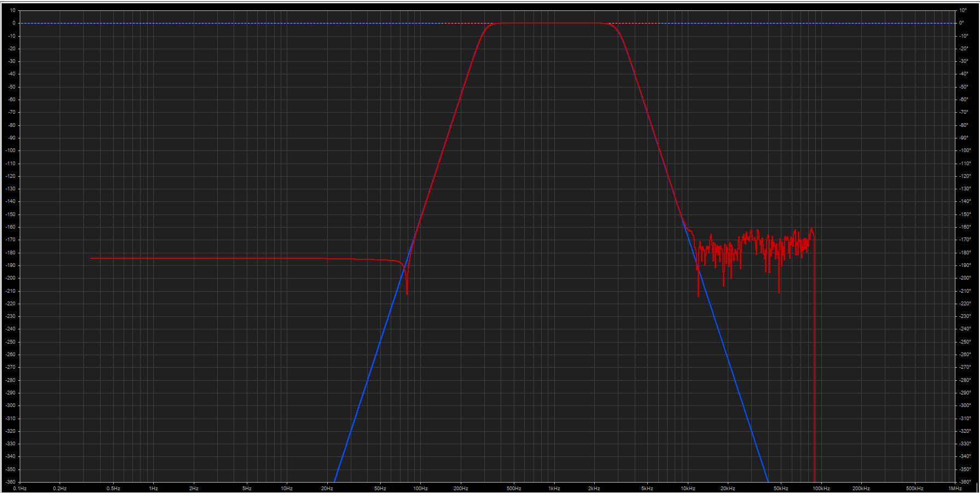Click the 500Hz frequency axis label
Image resolution: width=980 pixels, height=493 pixels.
click(514, 489)
